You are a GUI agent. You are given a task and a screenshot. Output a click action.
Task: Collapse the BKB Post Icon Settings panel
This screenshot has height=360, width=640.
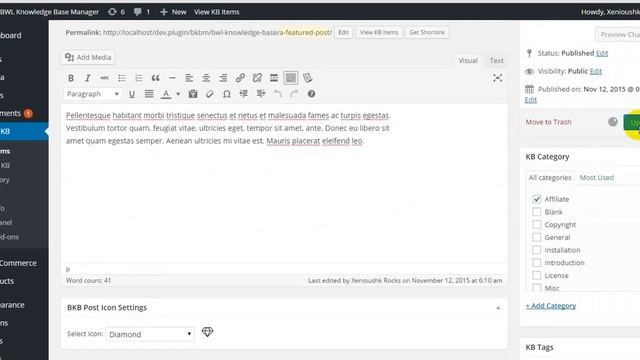click(498, 308)
